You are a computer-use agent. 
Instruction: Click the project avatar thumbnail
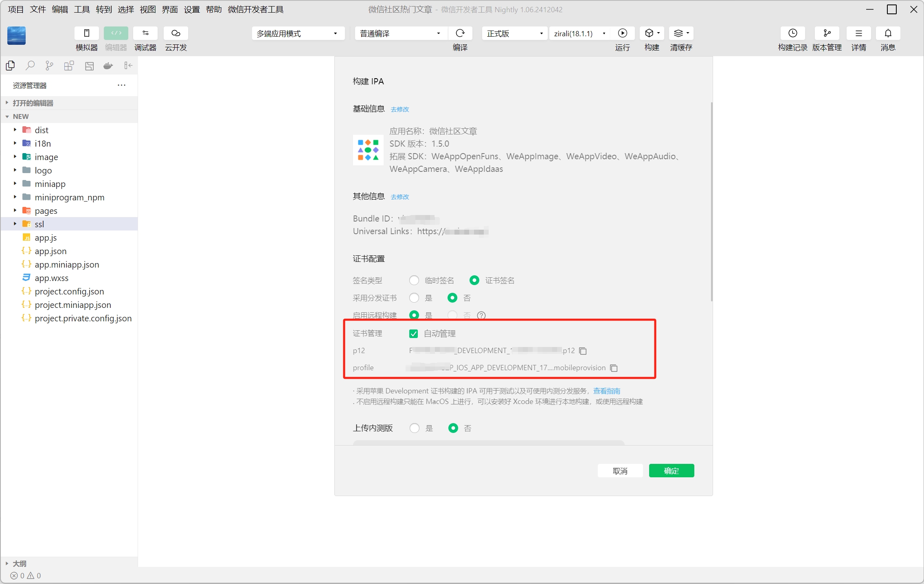point(17,35)
